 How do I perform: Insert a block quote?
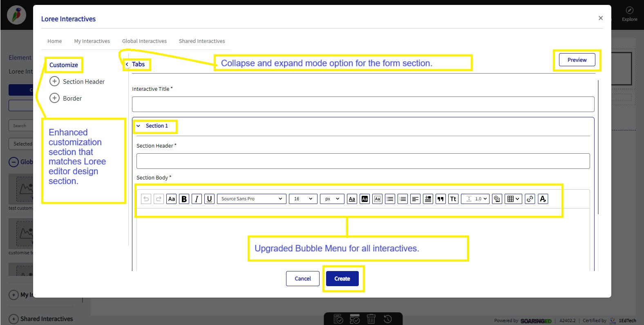coord(441,199)
